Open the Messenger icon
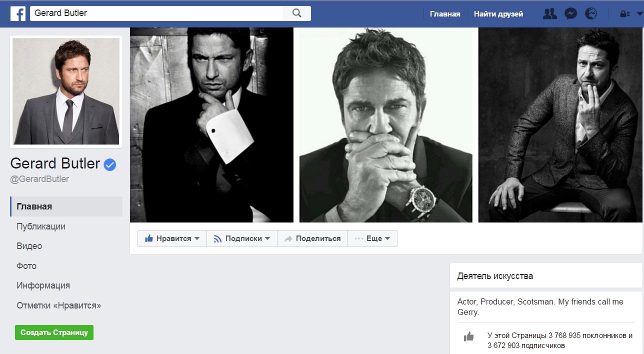 point(570,14)
